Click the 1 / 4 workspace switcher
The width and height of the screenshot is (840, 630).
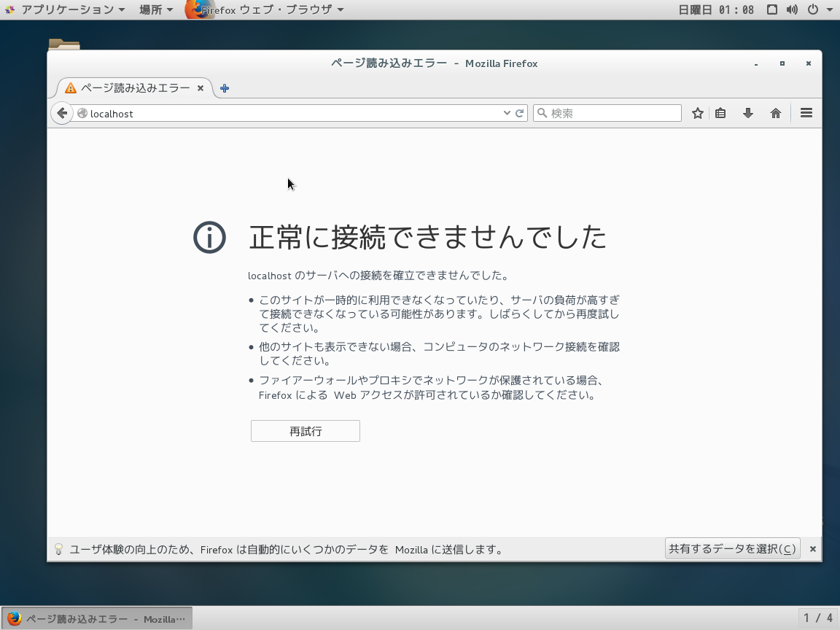click(x=818, y=618)
